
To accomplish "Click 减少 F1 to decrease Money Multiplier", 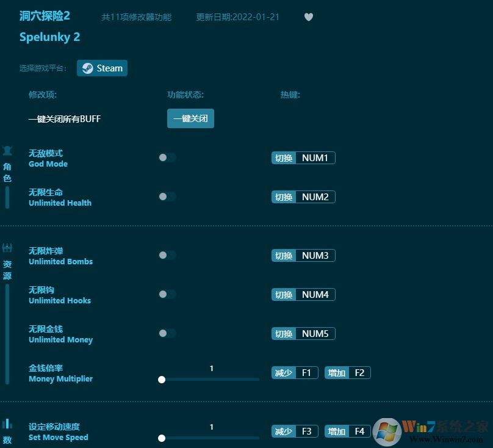I will 295,372.
